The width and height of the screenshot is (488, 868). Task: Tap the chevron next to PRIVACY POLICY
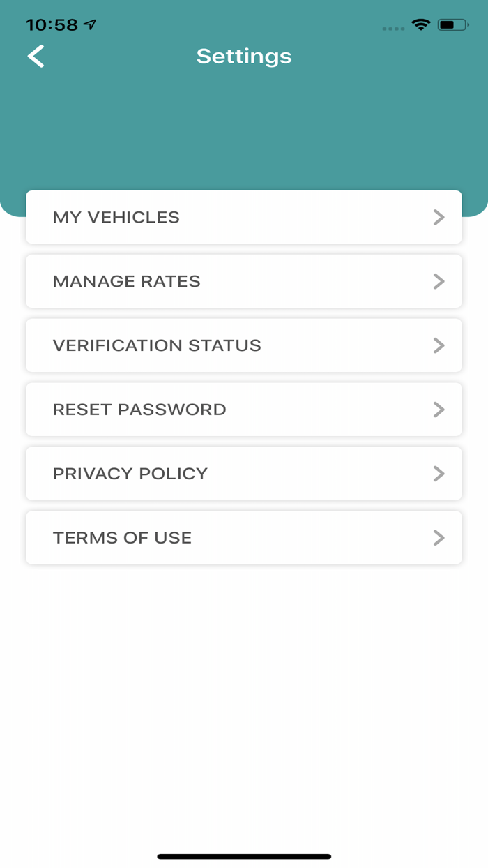439,474
